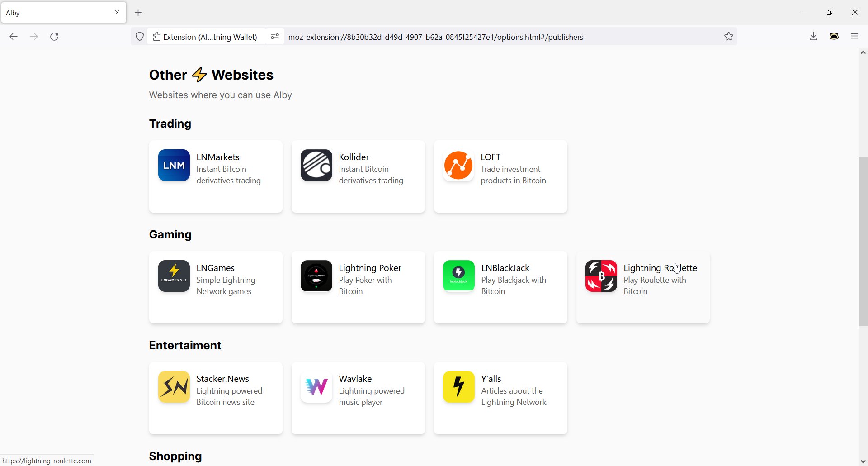Restore down the Firefox window
868x466 pixels.
[830, 12]
